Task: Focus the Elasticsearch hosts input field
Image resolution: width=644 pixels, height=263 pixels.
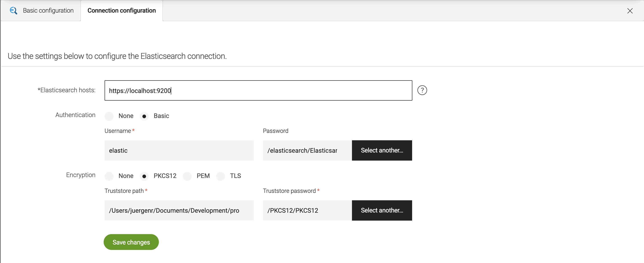Action: tap(258, 90)
